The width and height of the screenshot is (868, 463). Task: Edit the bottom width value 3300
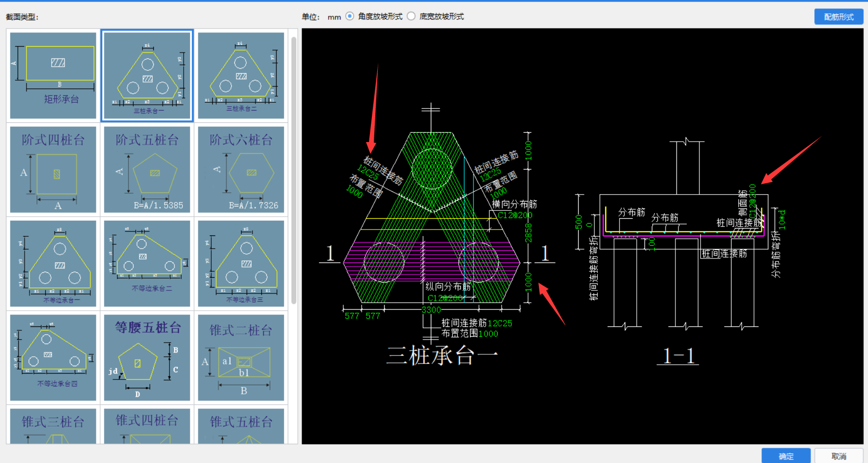(x=431, y=310)
